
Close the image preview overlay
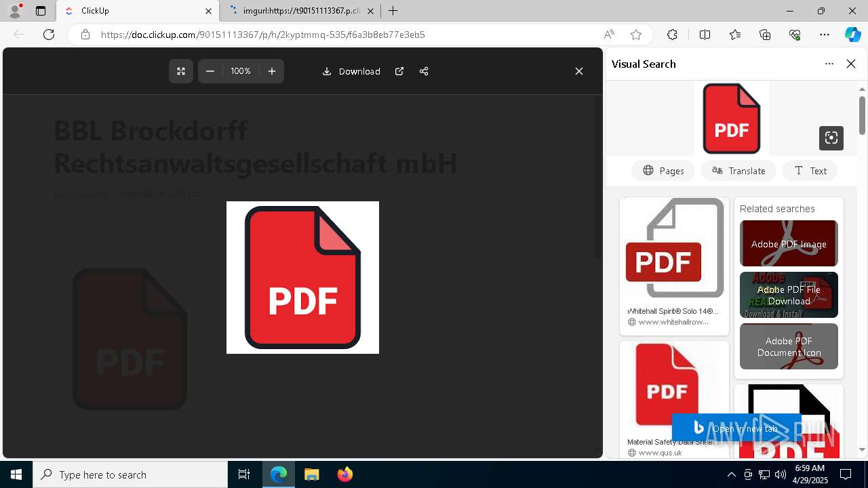[x=579, y=71]
